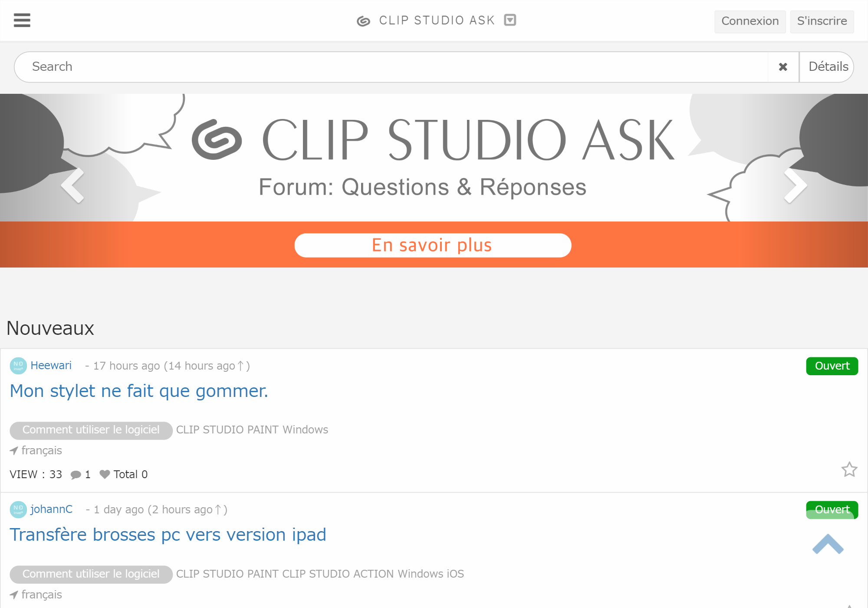868x608 pixels.
Task: Click johannC's avatar icon
Action: [x=18, y=509]
